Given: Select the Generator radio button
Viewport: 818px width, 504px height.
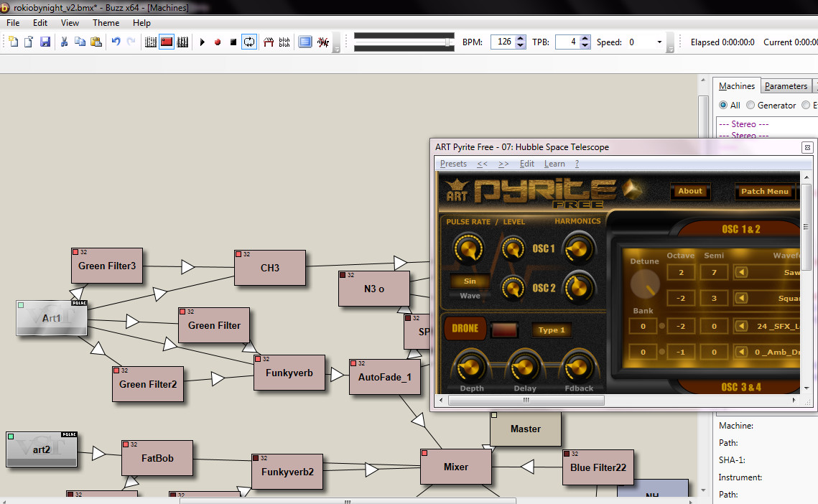Looking at the screenshot, I should 750,105.
